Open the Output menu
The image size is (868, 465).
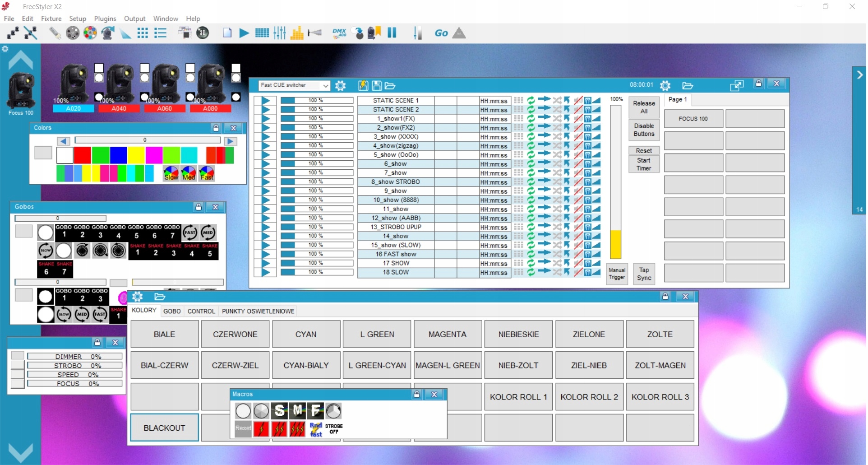[x=135, y=19]
